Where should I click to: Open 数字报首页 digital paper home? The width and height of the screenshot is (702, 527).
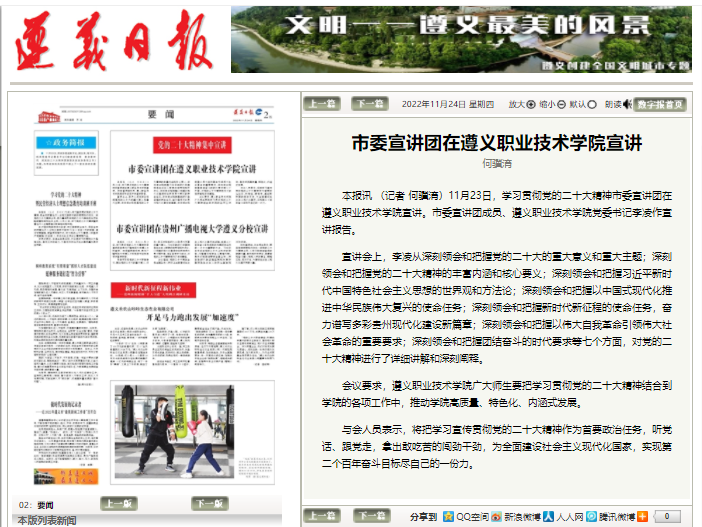click(660, 104)
